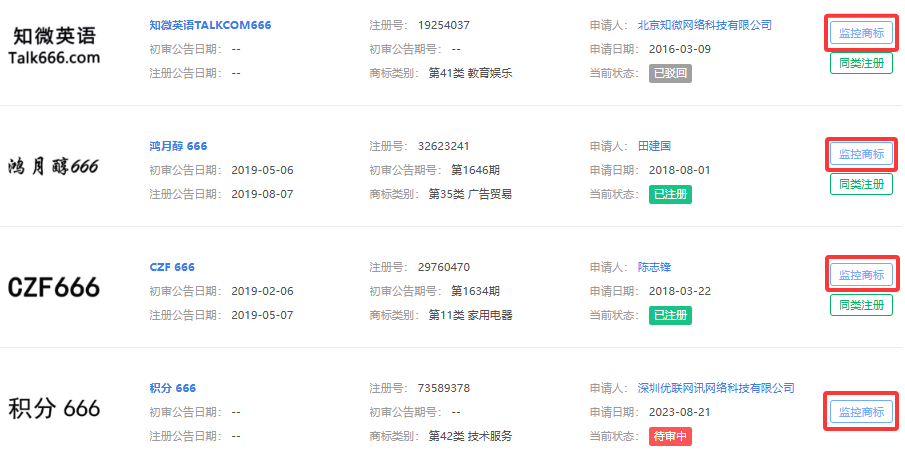The width and height of the screenshot is (905, 461).
Task: Click the red 待审中 status badge
Action: (670, 436)
